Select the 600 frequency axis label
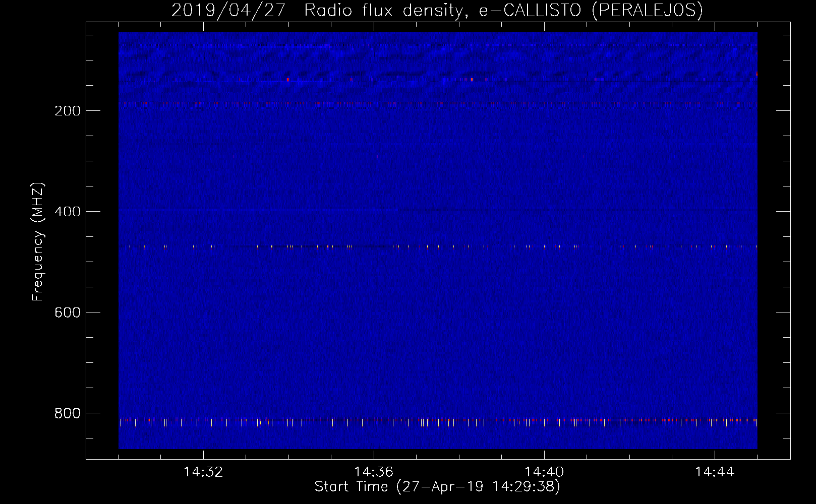This screenshot has height=504, width=816. (x=68, y=312)
